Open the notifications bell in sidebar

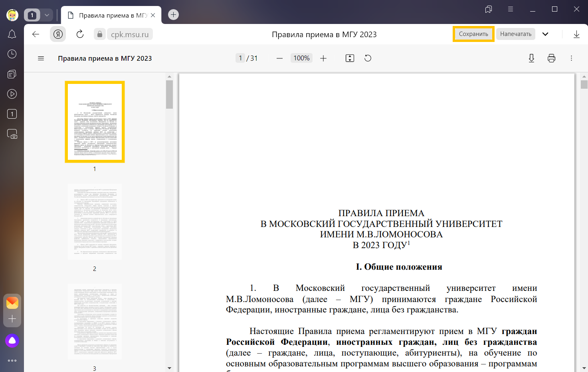click(12, 34)
